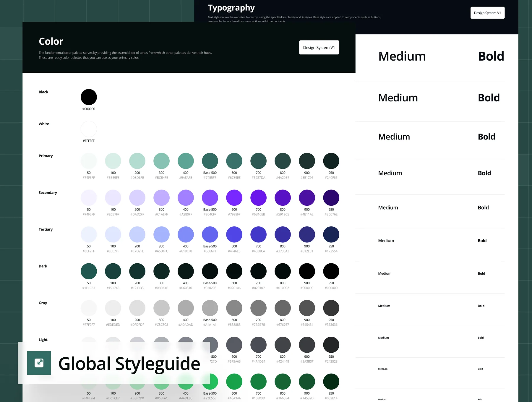Select Tertiary 600 swatch #4F46E5
The image size is (532, 402).
[x=234, y=234]
